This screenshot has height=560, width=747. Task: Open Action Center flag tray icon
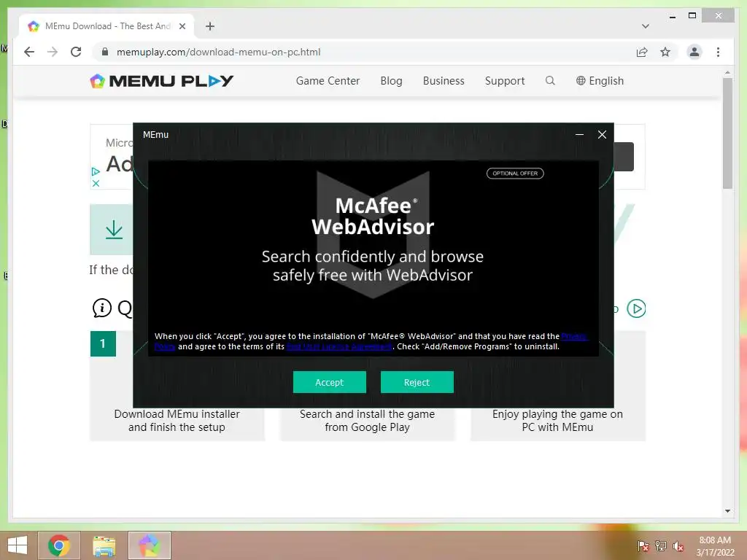click(643, 545)
